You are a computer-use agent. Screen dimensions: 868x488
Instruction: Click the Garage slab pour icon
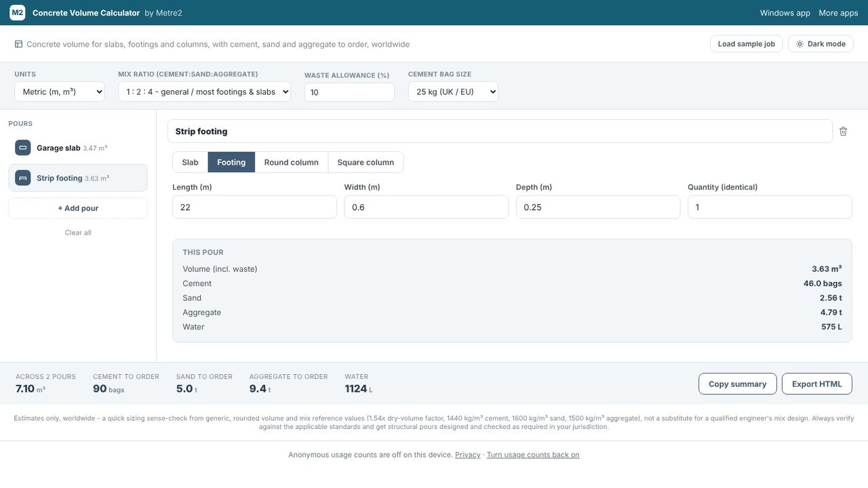(x=23, y=148)
